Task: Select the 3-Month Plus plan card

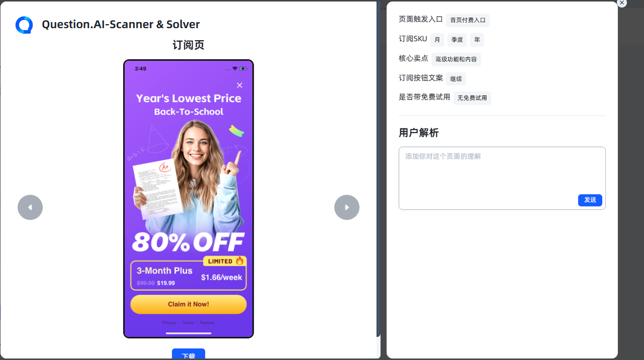Action: click(x=189, y=276)
